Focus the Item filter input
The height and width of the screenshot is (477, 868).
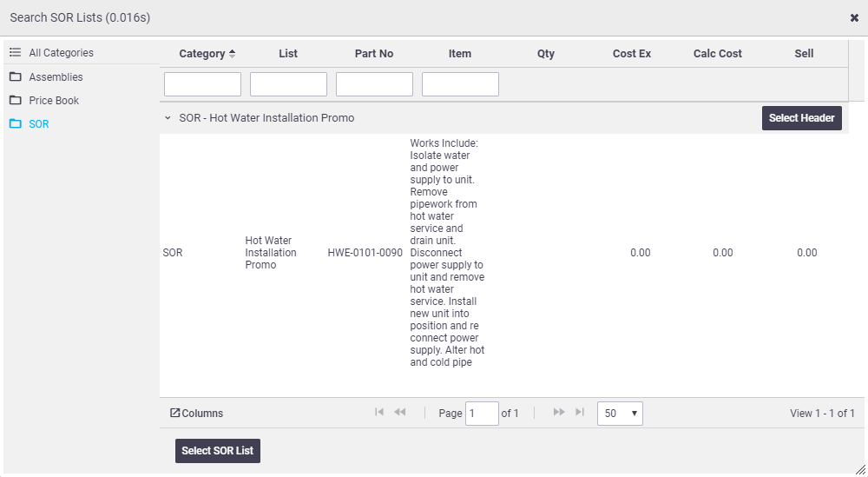point(460,84)
